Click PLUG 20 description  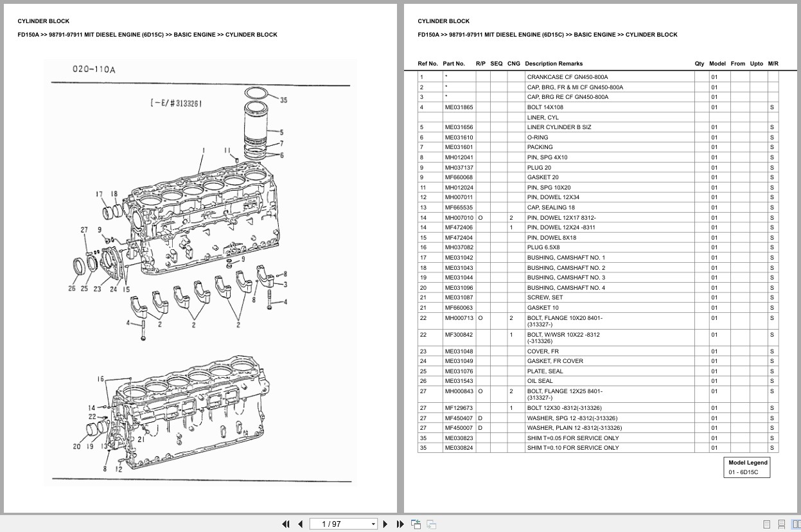(x=539, y=168)
